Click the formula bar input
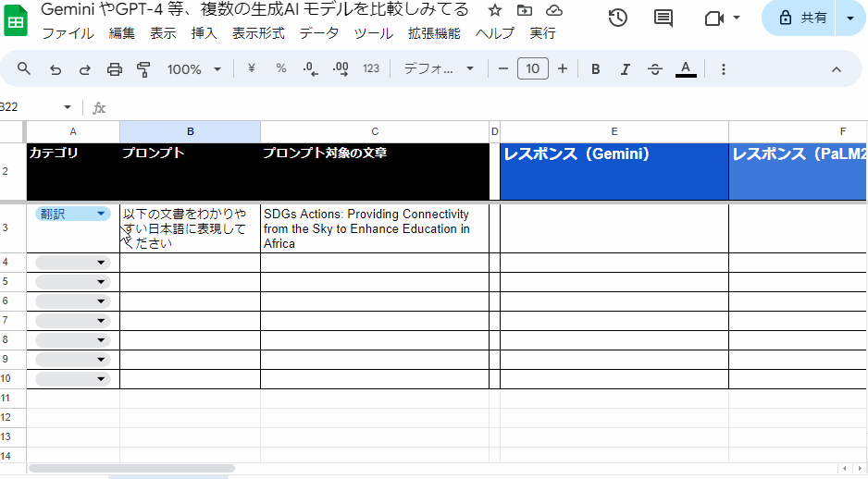Screen dimensions: 868x479 tap(487, 107)
